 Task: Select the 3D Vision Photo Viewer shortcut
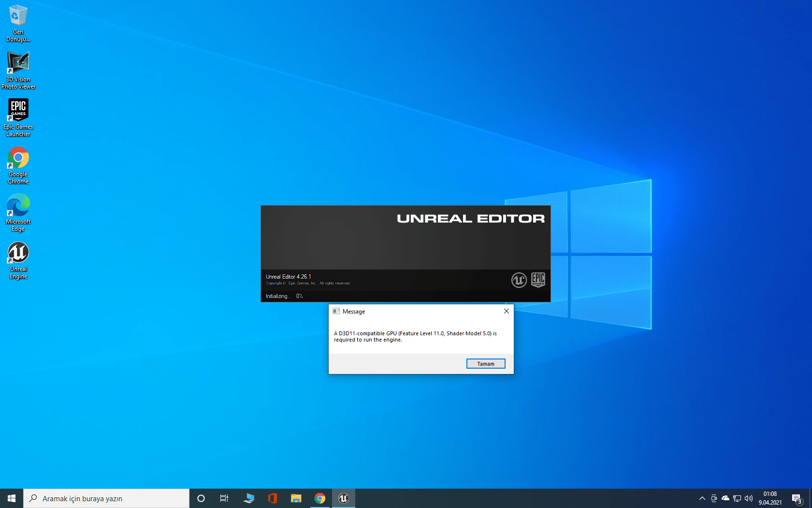click(x=18, y=71)
